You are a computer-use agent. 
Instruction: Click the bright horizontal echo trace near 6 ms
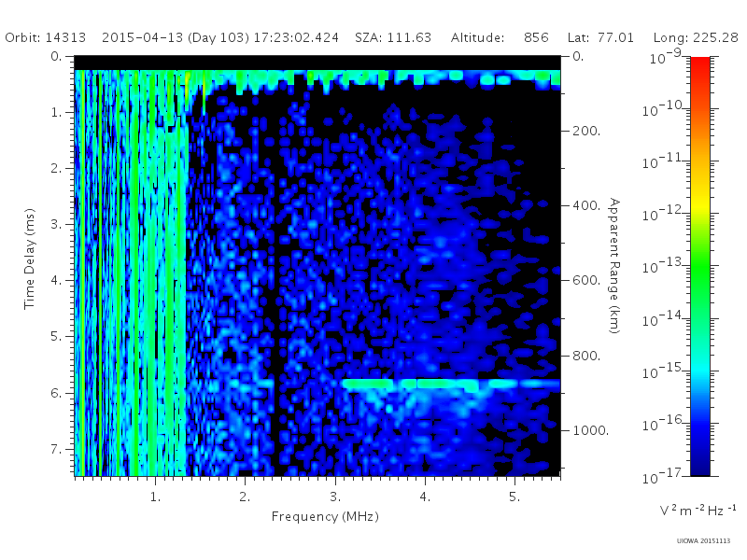click(451, 384)
